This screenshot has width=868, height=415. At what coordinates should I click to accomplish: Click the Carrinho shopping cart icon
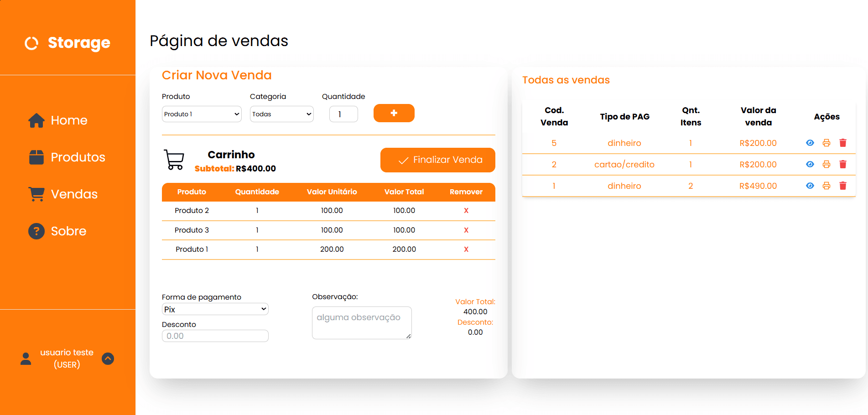(174, 160)
